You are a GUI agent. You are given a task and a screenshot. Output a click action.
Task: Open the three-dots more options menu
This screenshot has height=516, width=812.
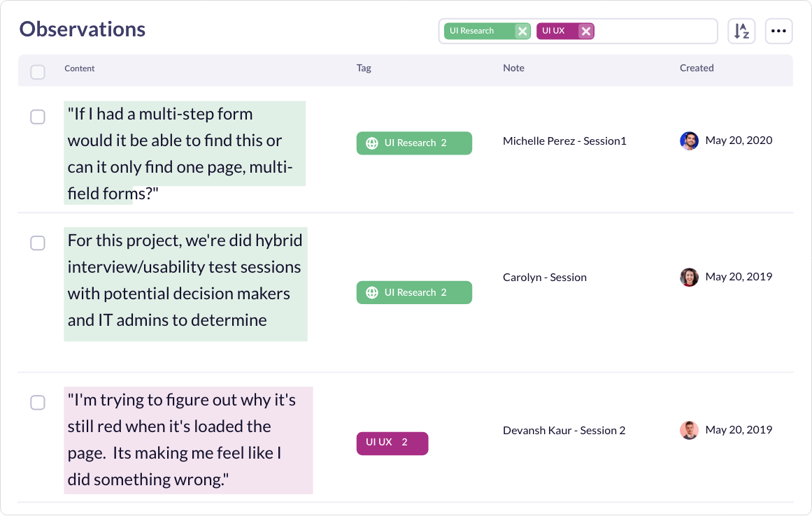click(x=778, y=31)
